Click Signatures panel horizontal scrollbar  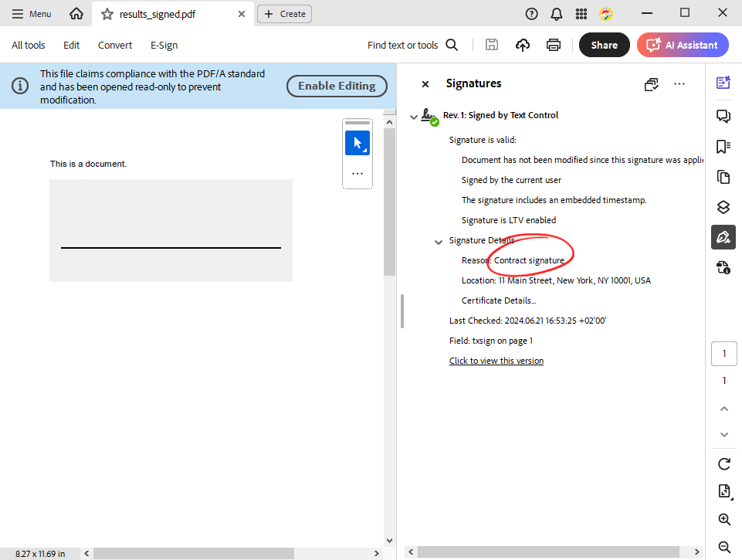(548, 552)
